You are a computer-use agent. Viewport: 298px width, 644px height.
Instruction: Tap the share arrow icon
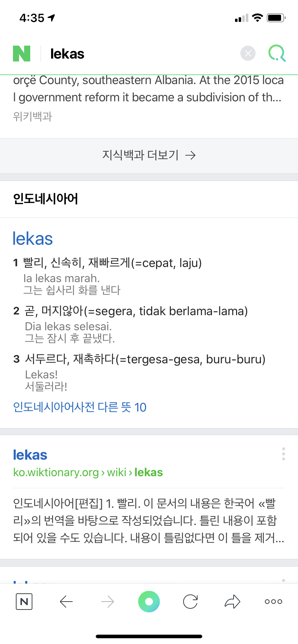pos(232,602)
